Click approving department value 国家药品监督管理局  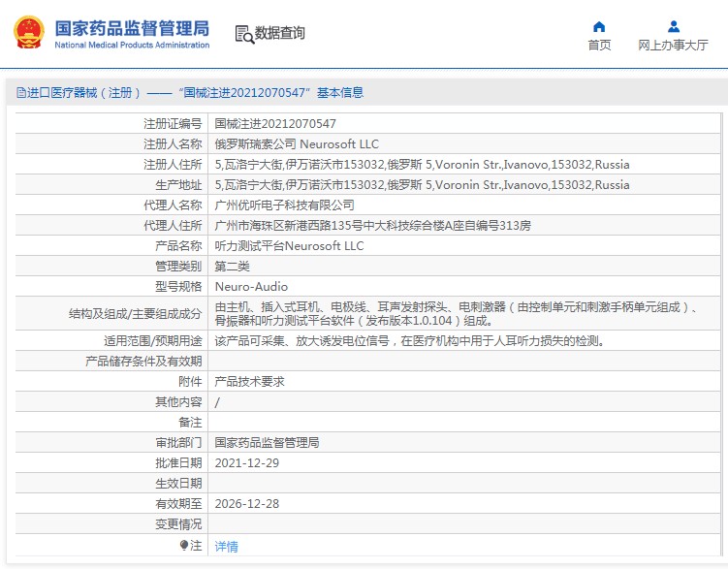267,443
